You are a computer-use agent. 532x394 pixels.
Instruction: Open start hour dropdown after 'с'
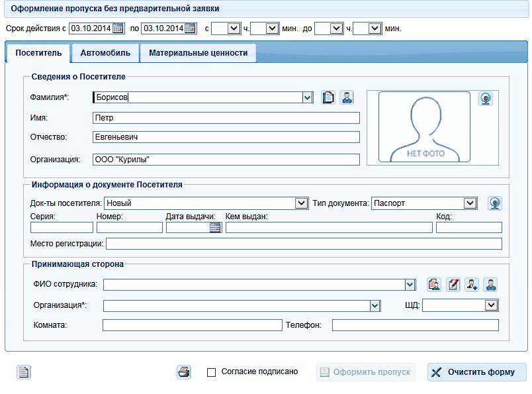pyautogui.click(x=234, y=28)
